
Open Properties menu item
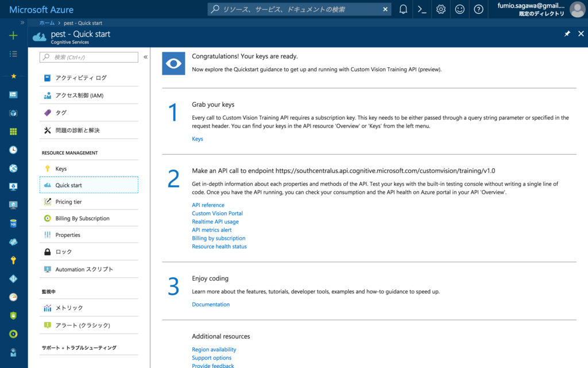pos(89,235)
